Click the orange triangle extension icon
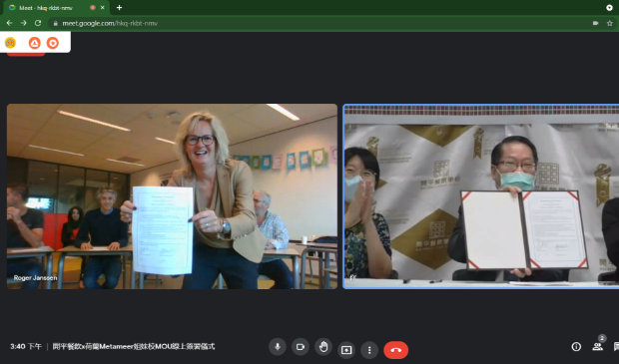 35,43
